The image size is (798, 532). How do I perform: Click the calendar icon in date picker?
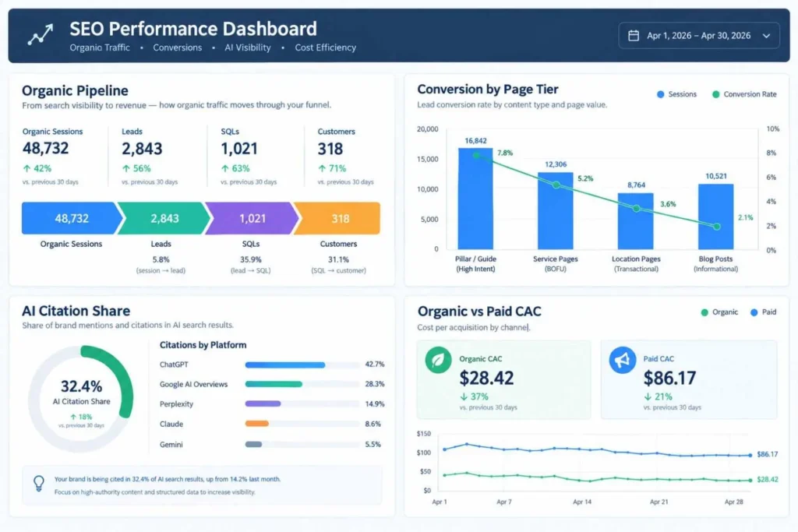click(x=633, y=36)
